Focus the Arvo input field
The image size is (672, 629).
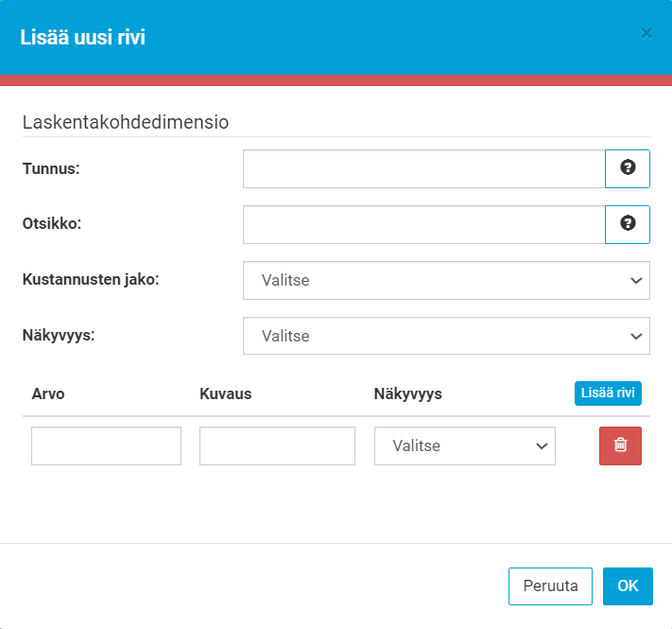tap(106, 446)
